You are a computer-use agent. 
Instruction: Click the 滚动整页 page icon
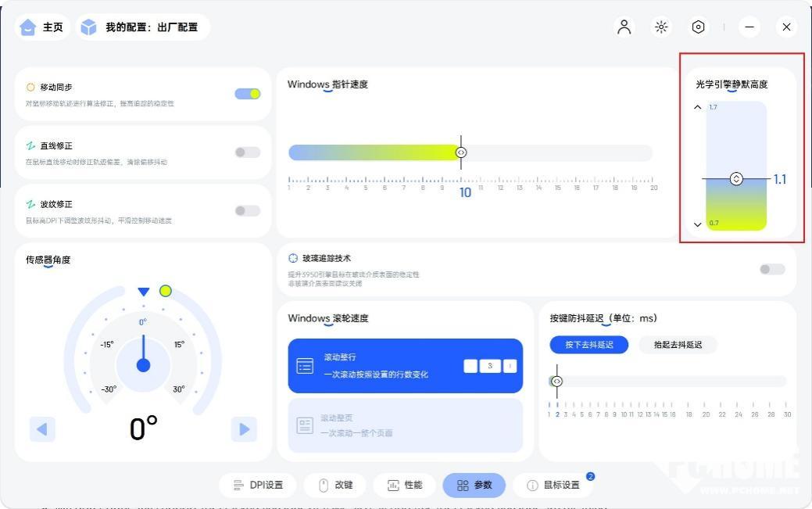coord(305,425)
